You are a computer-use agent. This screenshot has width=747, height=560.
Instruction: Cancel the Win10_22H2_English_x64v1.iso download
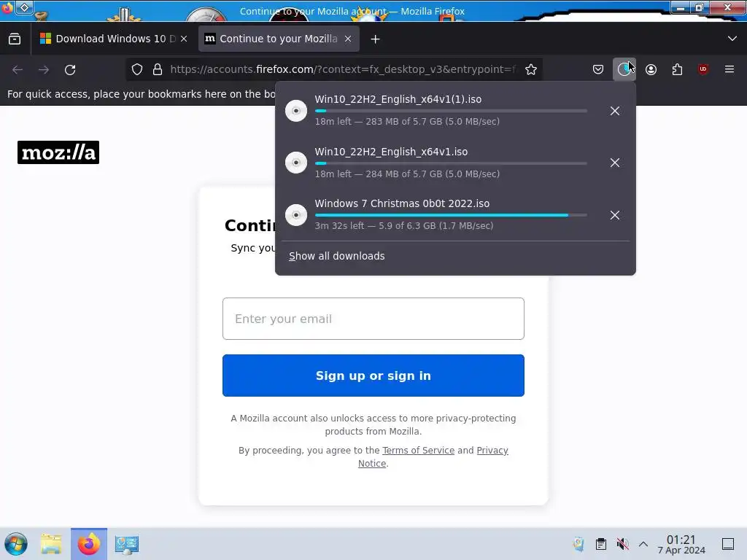coord(615,163)
